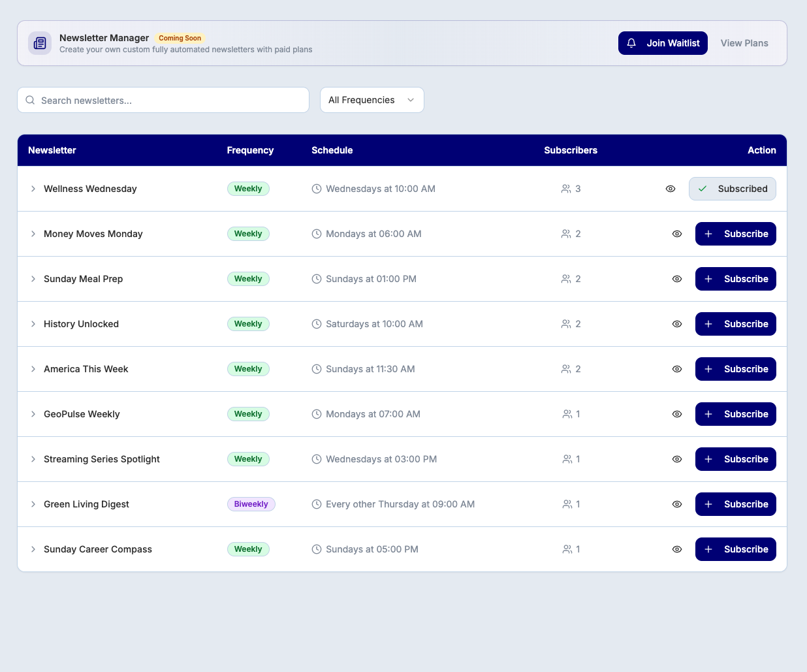Subscribe to Sunday Career Compass

736,549
